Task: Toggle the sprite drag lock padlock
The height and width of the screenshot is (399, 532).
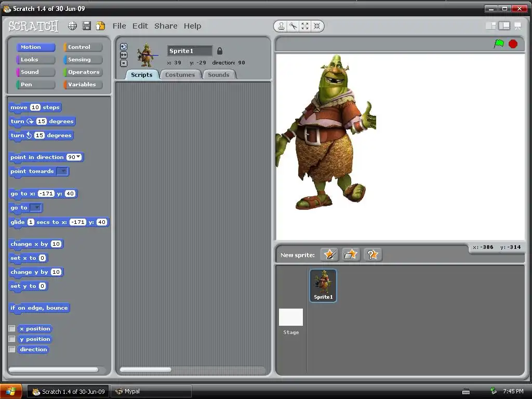Action: (x=220, y=51)
